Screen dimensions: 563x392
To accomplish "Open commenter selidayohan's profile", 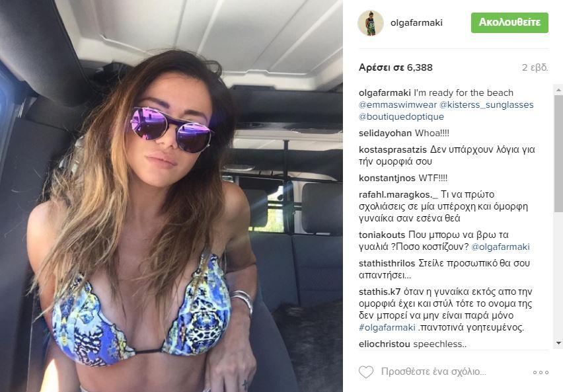I will coord(385,133).
